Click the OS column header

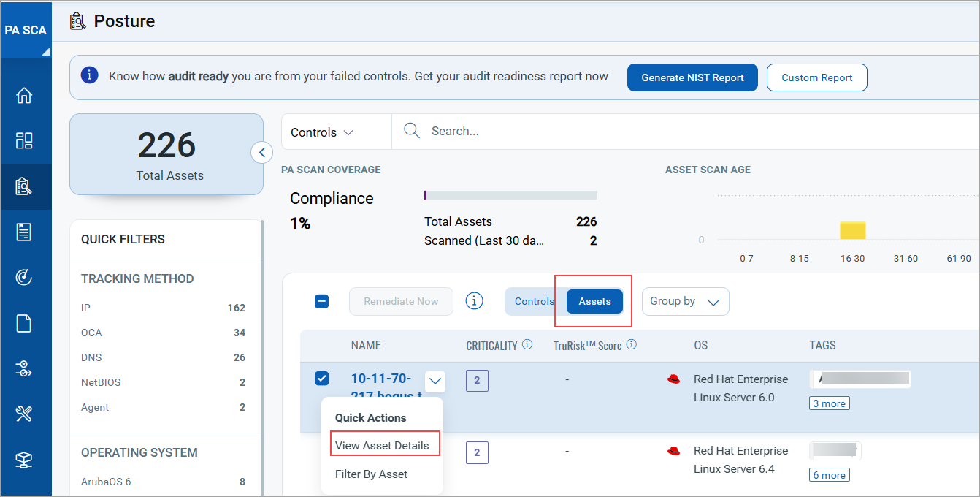(700, 345)
